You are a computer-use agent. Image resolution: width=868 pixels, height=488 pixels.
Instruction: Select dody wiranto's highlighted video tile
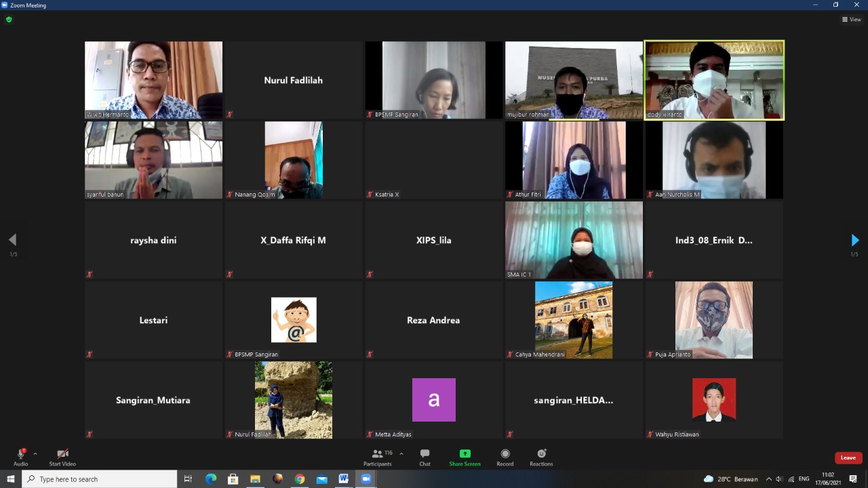click(x=714, y=80)
